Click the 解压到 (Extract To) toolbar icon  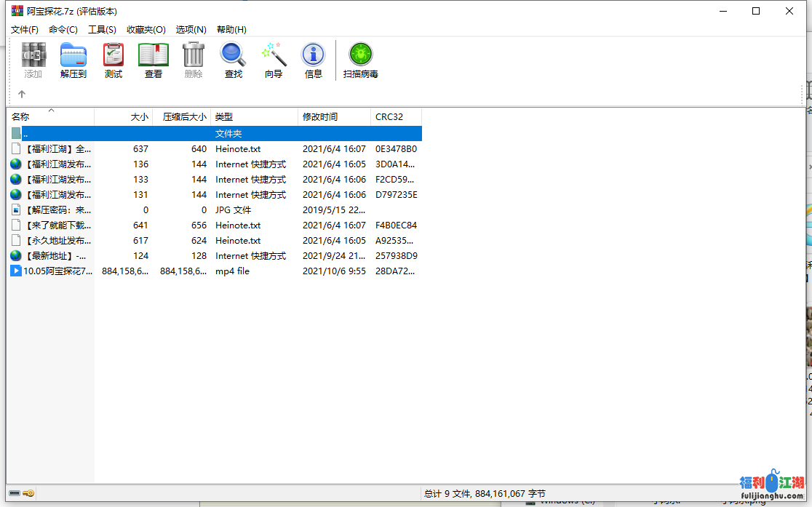click(73, 60)
